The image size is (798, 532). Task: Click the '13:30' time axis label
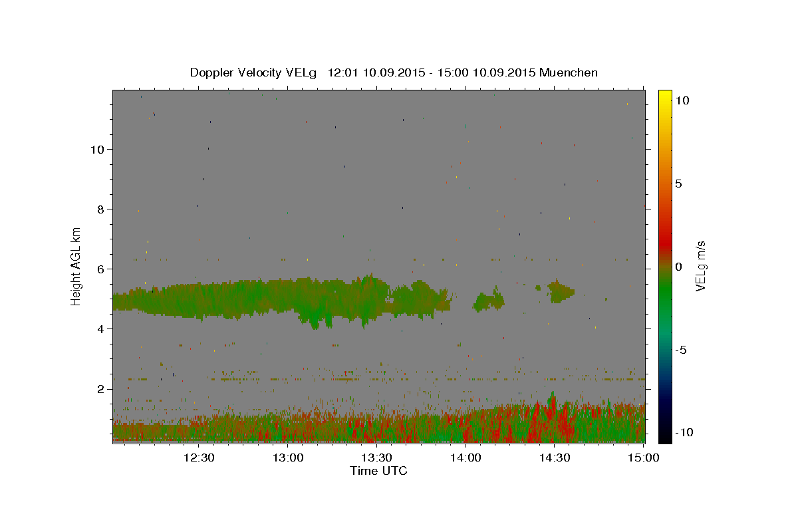click(377, 458)
